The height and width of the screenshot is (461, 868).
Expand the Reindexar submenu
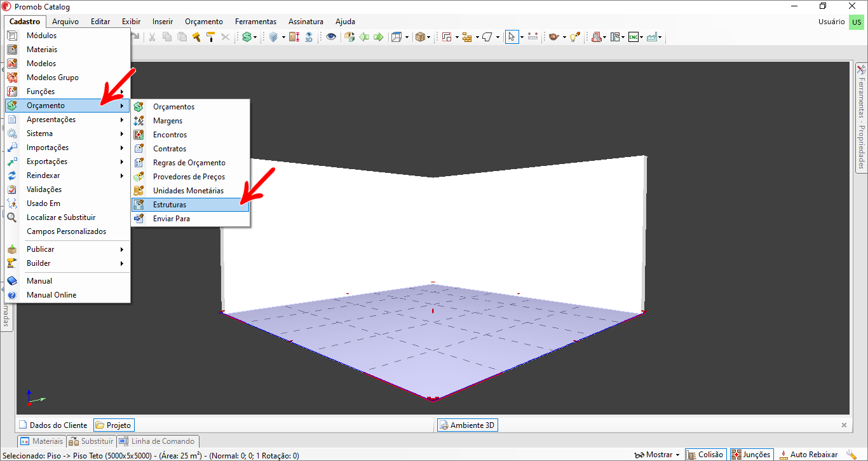click(x=67, y=175)
